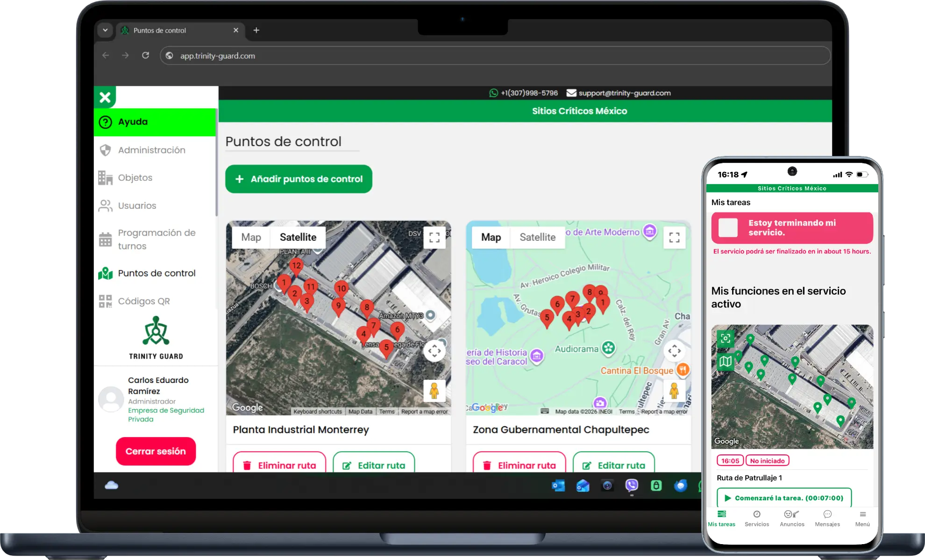Open the Códigos QR section icon

pos(106,301)
